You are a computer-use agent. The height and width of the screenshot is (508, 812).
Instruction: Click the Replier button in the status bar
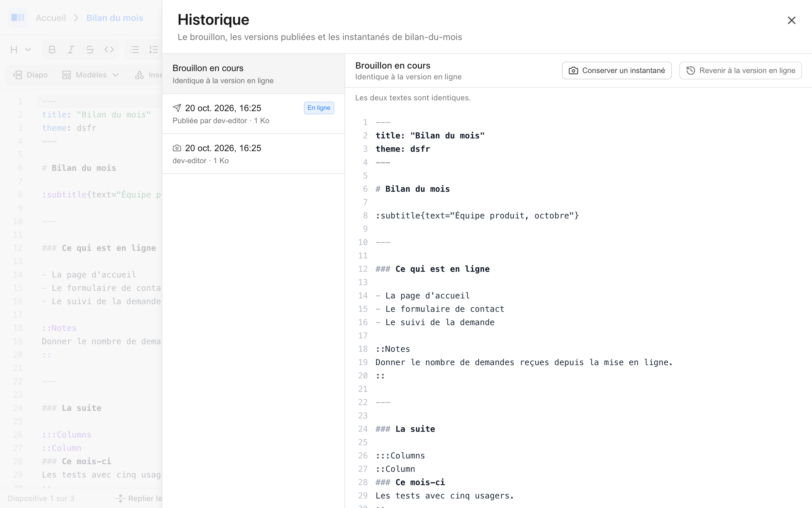point(139,498)
